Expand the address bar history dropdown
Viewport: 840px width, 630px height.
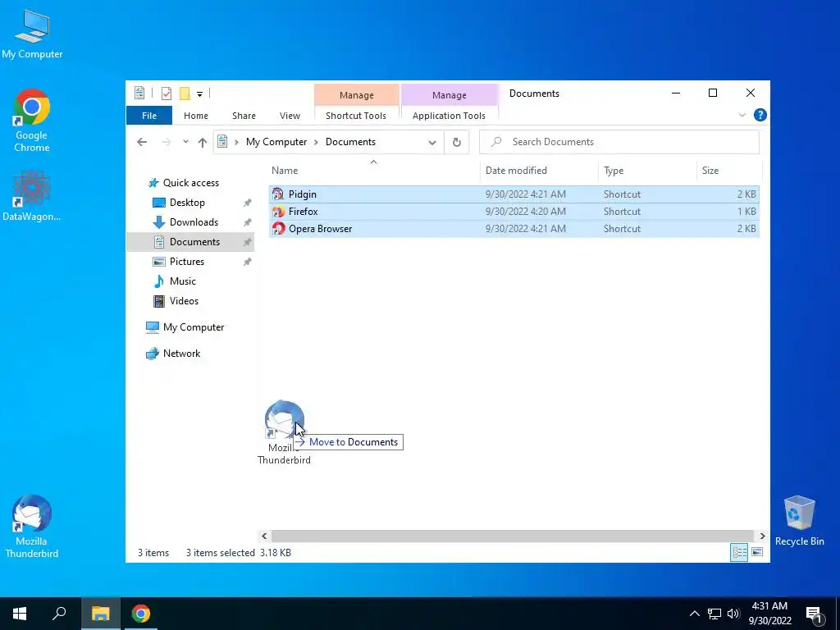431,143
